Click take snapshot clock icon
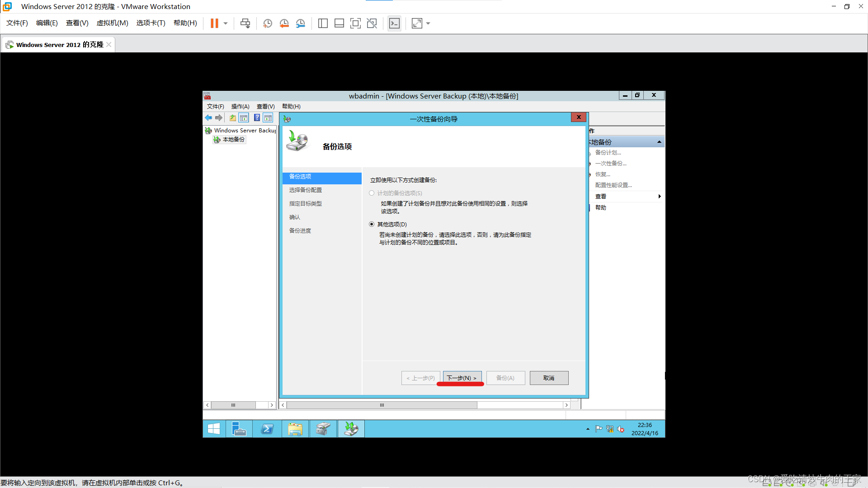Viewport: 868px width, 488px height. pyautogui.click(x=268, y=23)
